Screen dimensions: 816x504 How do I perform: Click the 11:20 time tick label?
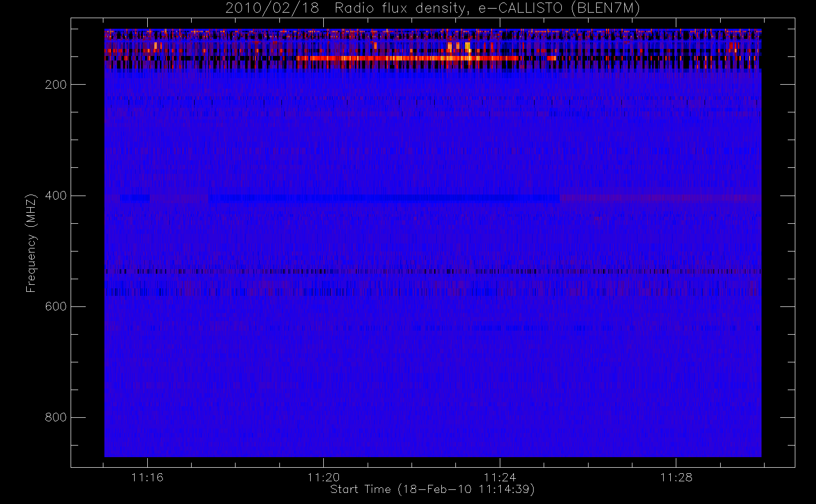[323, 477]
